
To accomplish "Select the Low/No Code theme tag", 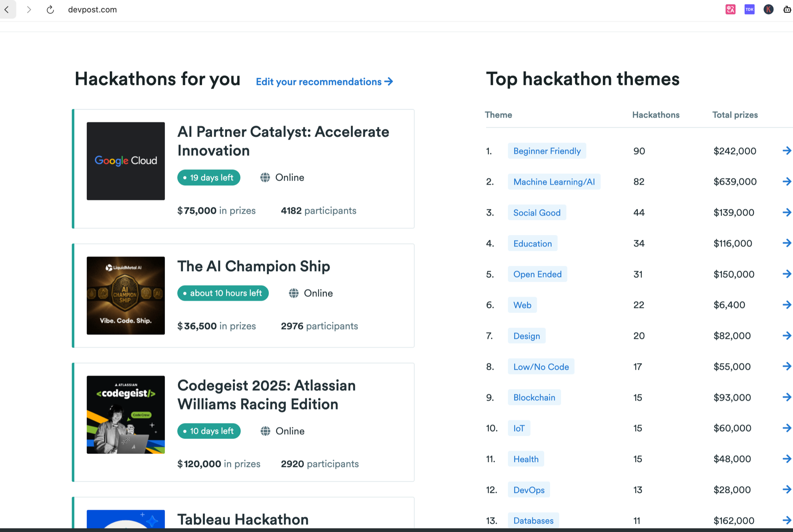I will click(541, 367).
